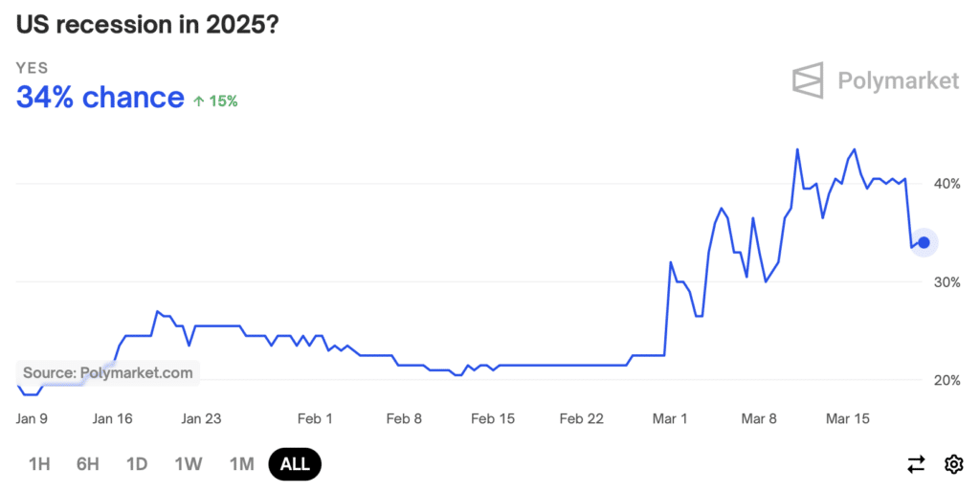Click the swap arrows icon

(x=916, y=464)
